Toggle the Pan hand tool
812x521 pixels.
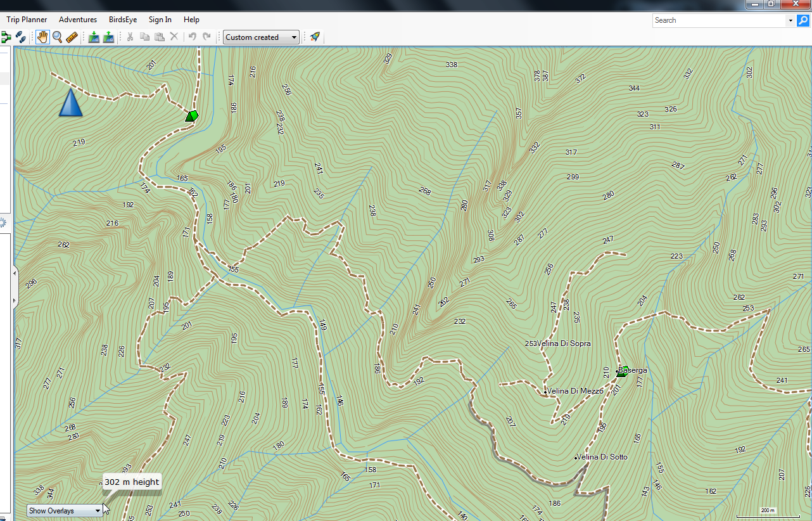(x=42, y=37)
